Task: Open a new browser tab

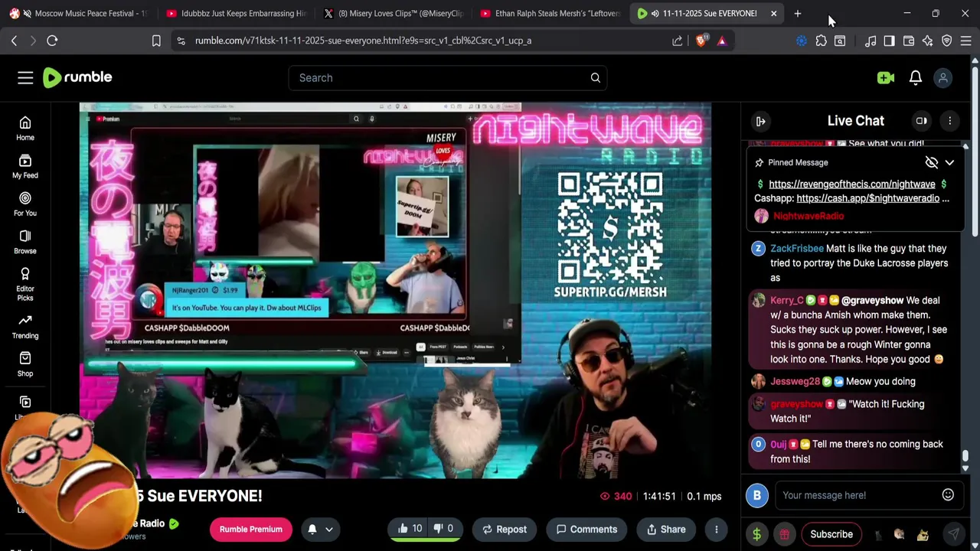Action: pyautogui.click(x=797, y=13)
